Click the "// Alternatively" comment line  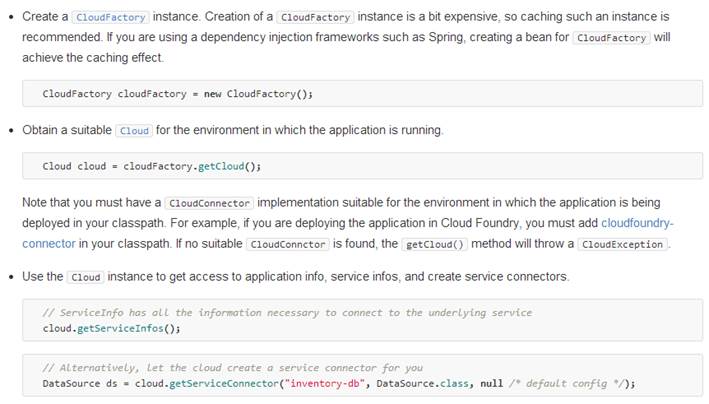(231, 367)
